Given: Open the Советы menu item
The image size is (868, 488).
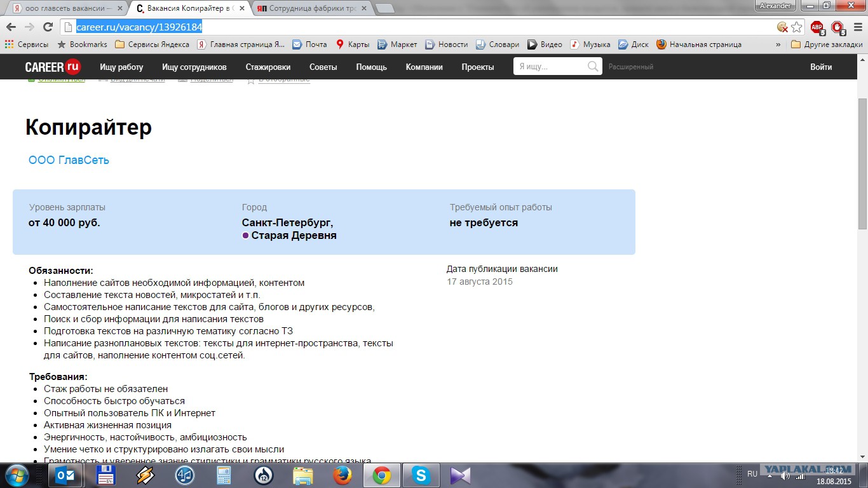Looking at the screenshot, I should tap(323, 67).
